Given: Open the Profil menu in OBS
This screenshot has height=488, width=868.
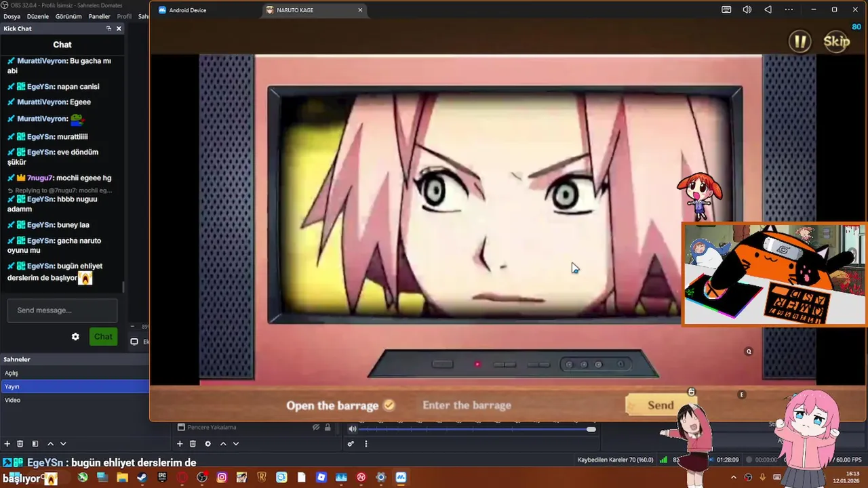Looking at the screenshot, I should click(124, 16).
